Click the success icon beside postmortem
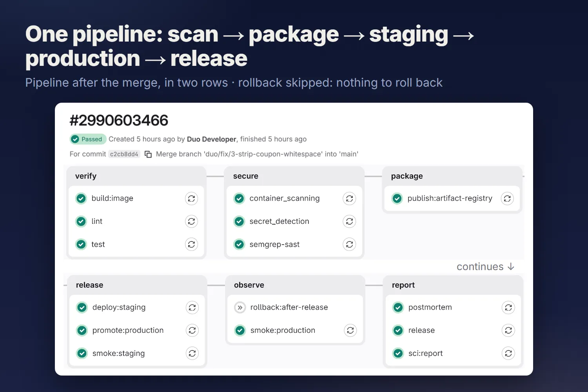588x392 pixels. click(x=398, y=308)
